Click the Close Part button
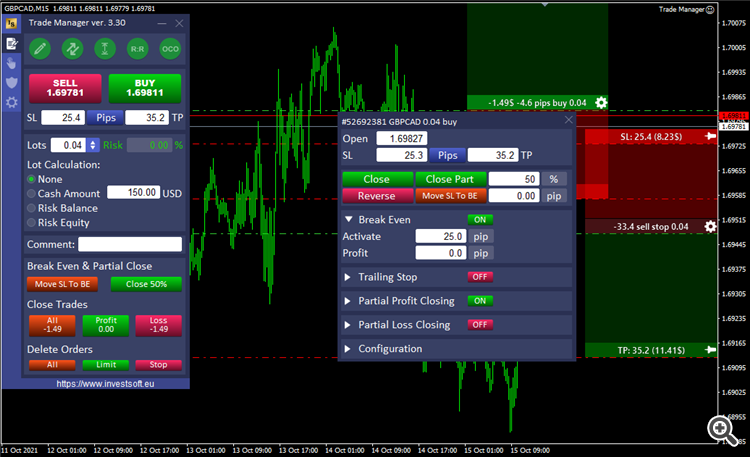Image resolution: width=750 pixels, height=457 pixels. tap(451, 179)
